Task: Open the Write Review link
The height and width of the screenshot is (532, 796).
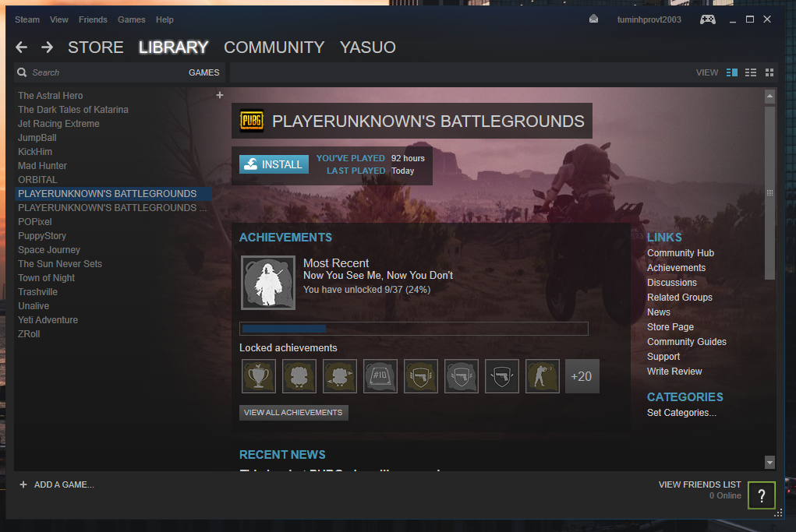Action: point(674,372)
